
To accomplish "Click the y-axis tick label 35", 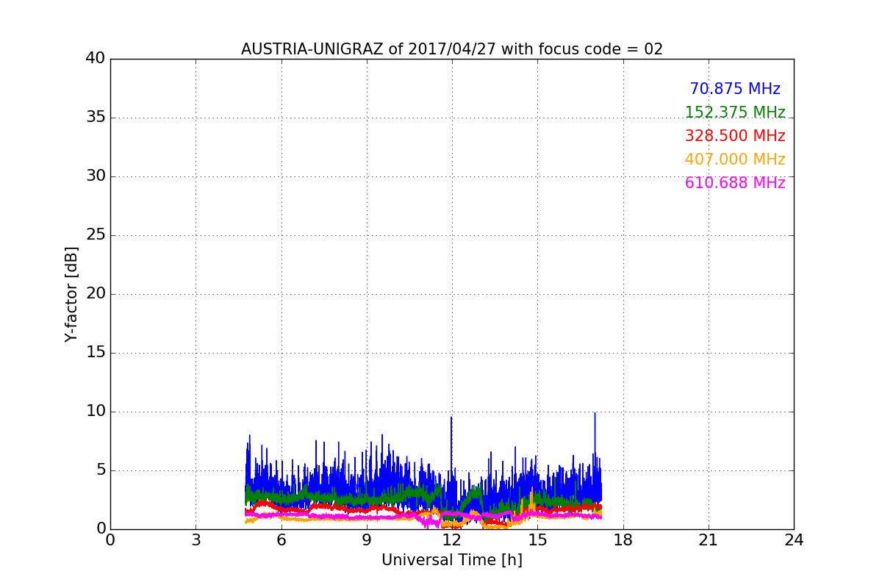I will tap(96, 118).
